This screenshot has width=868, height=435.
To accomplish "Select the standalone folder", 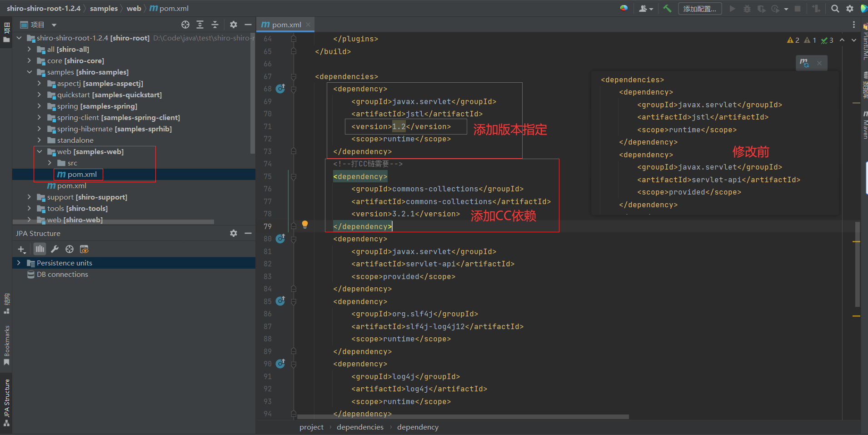I will 75,140.
